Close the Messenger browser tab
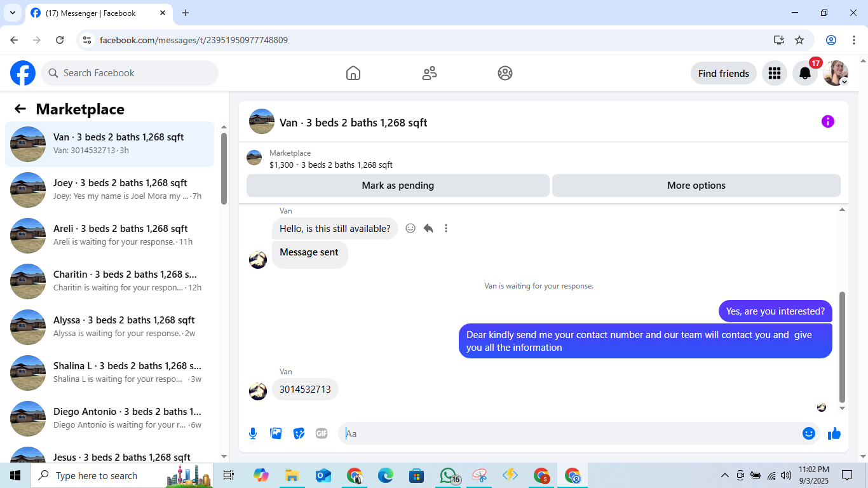 point(163,13)
